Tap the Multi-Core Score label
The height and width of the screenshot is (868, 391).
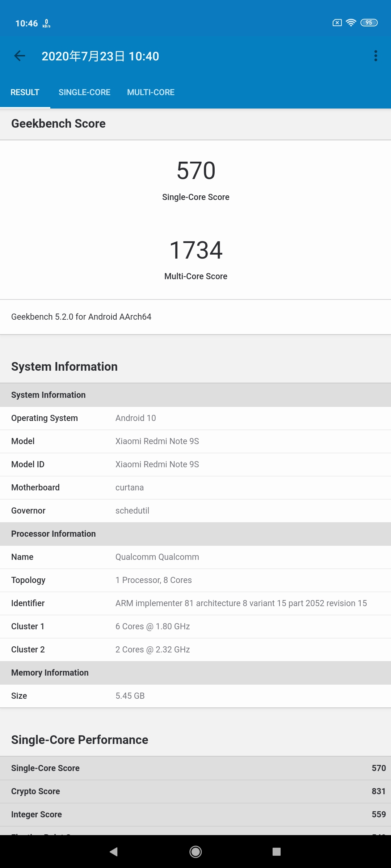coord(196,276)
